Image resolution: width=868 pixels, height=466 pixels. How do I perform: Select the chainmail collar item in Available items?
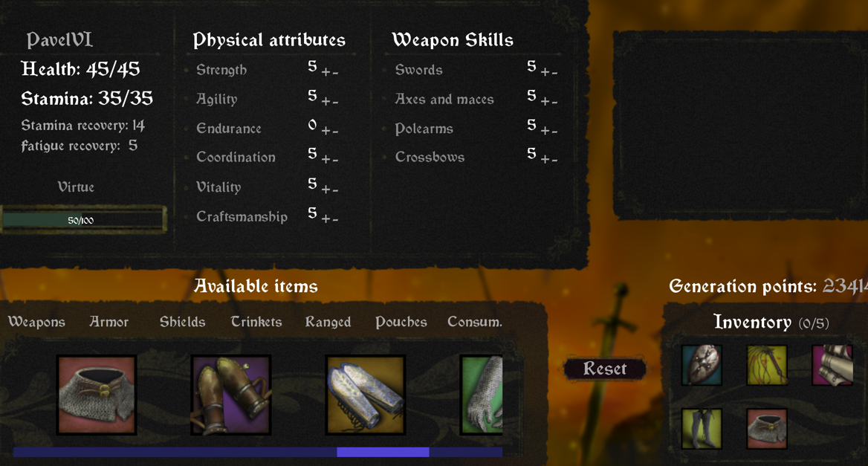coord(97,395)
